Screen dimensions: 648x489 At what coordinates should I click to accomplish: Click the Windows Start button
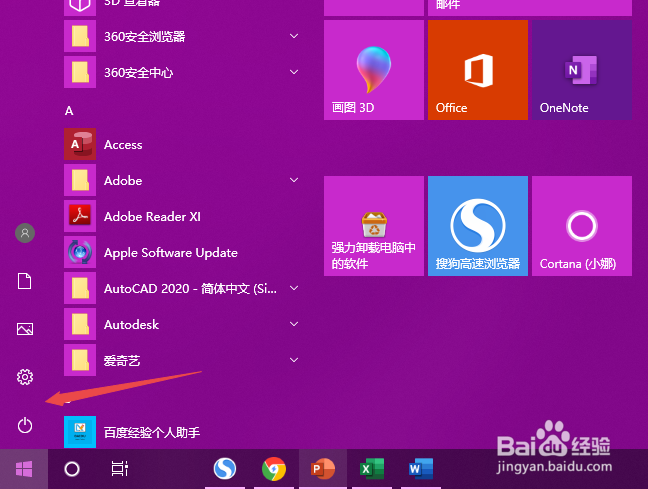coord(24,469)
